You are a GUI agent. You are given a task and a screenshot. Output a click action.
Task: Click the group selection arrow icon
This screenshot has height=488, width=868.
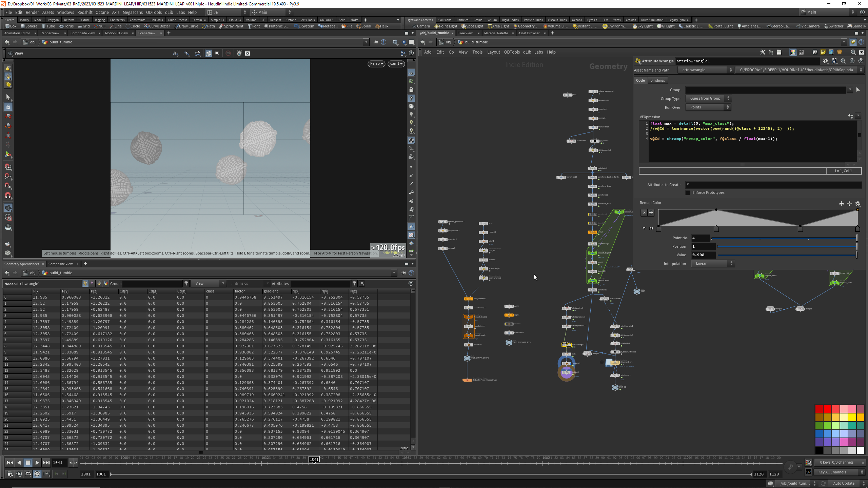coord(858,90)
